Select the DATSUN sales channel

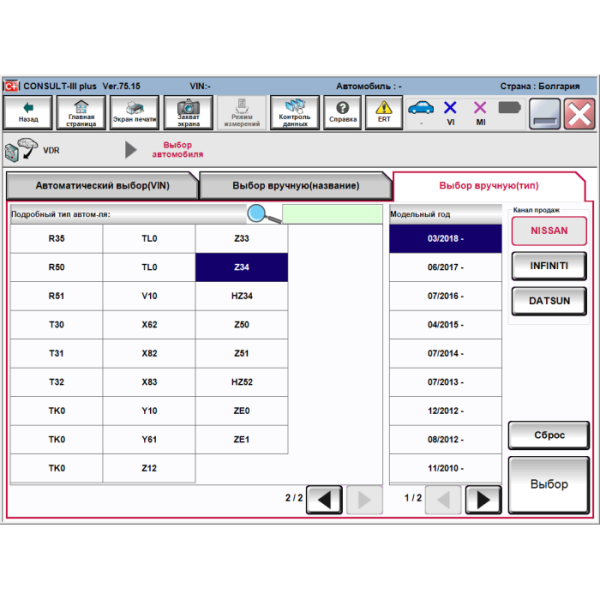548,301
